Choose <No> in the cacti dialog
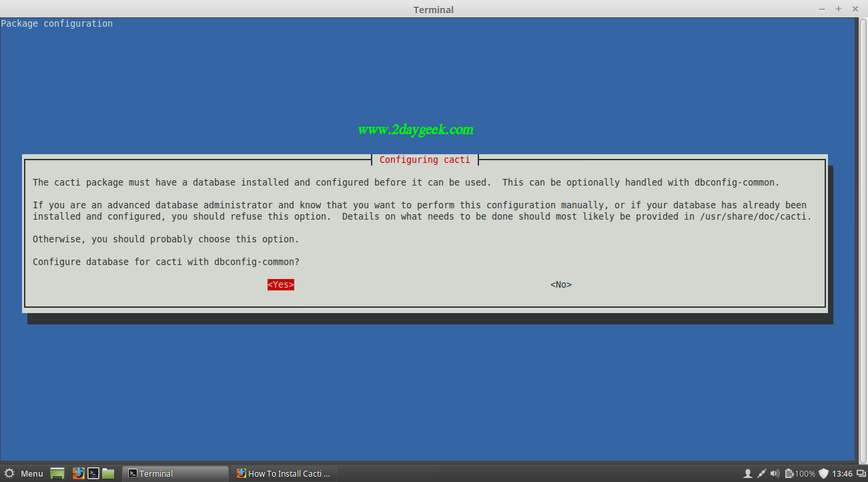The width and height of the screenshot is (868, 482). tap(560, 284)
